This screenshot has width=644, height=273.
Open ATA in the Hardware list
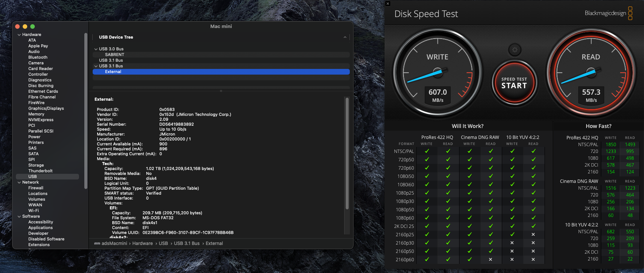click(x=32, y=40)
